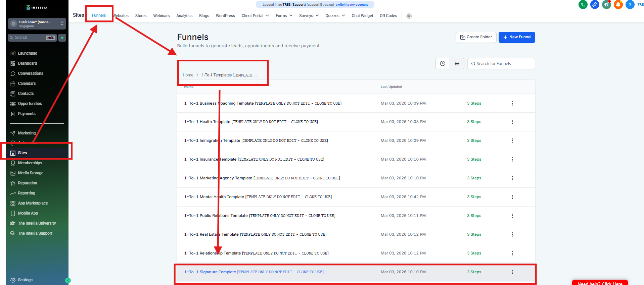Switch to the Stores tab
This screenshot has width=644, height=285.
(x=141, y=16)
